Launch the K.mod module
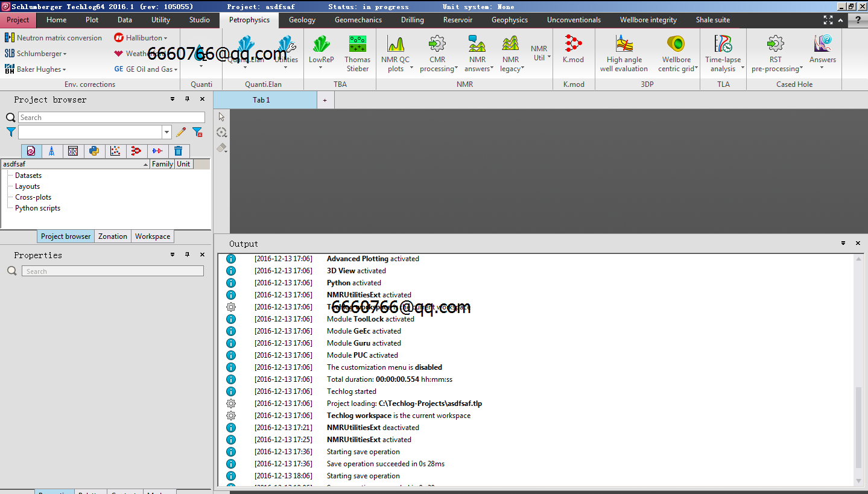Viewport: 868px width, 494px height. 573,49
